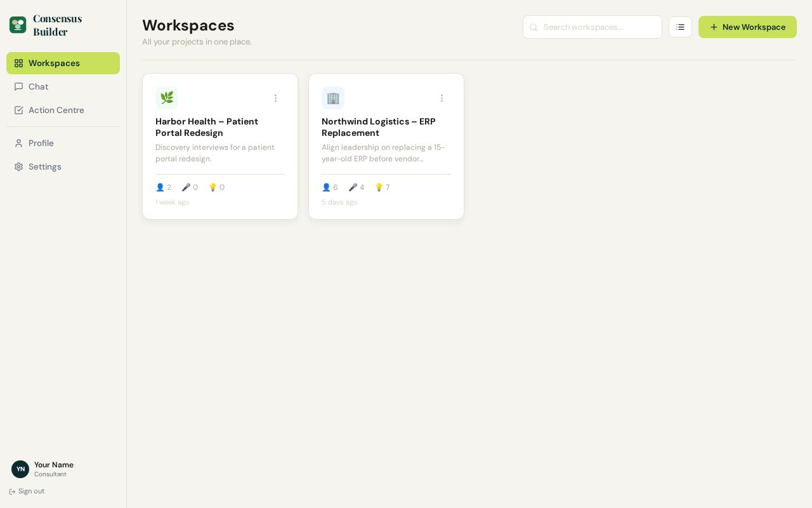Open the Workspaces sidebar item

[63, 63]
